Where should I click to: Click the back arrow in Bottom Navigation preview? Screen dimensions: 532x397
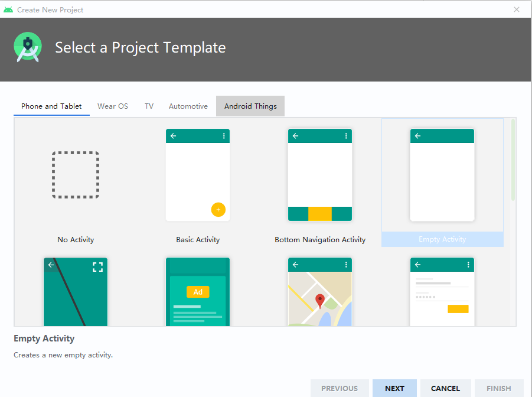click(x=295, y=136)
